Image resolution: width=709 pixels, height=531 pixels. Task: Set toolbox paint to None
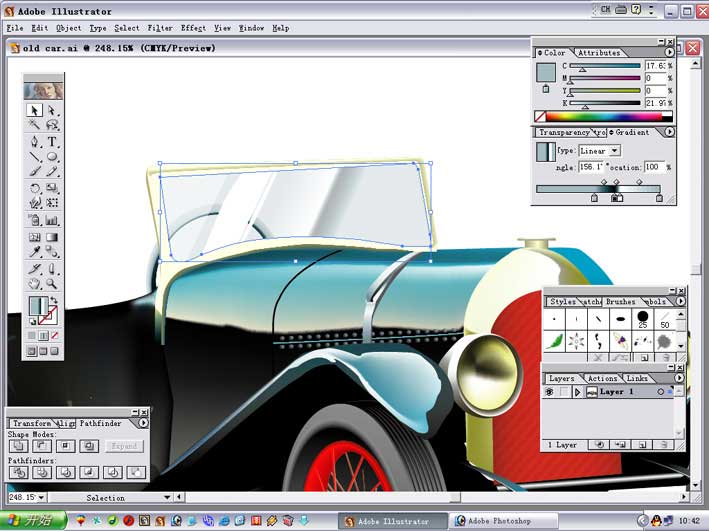(x=54, y=336)
